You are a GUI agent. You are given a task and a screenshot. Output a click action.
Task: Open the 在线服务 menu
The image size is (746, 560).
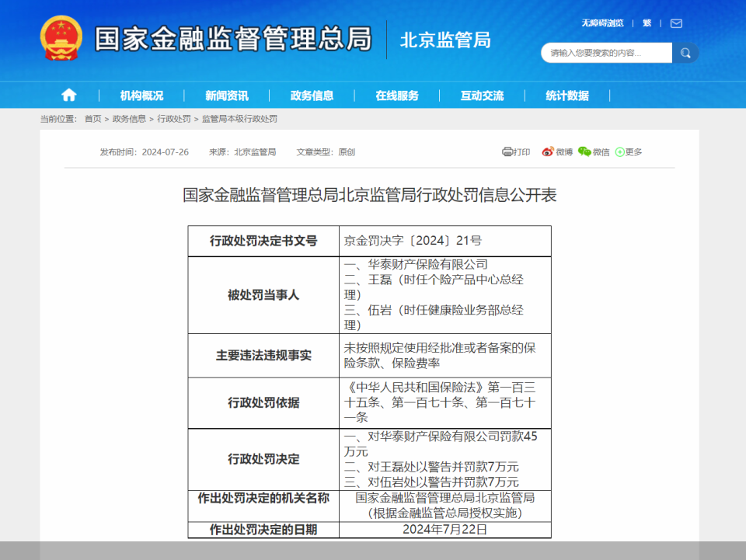tap(397, 96)
